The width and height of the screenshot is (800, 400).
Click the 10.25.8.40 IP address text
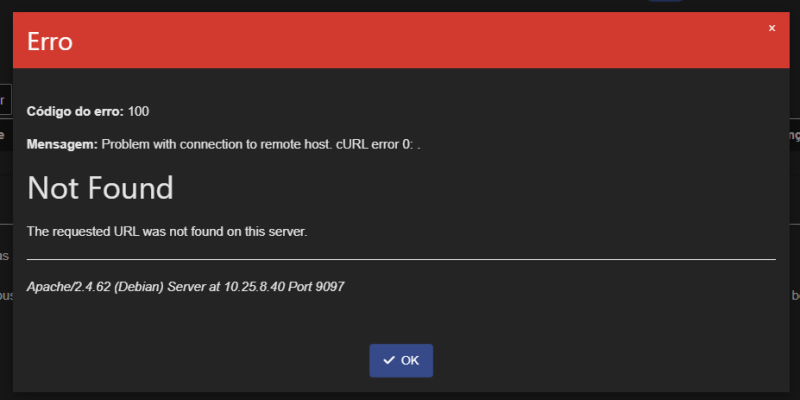tap(254, 287)
